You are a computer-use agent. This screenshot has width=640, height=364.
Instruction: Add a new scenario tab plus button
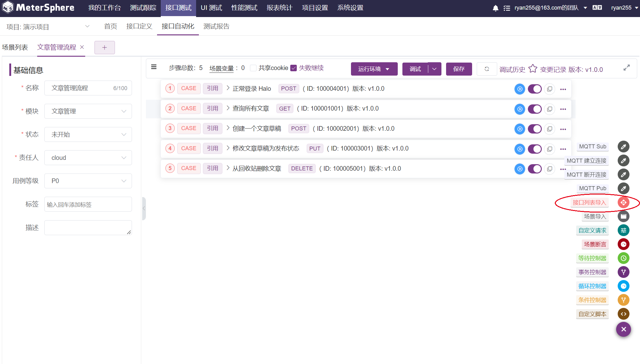(105, 47)
